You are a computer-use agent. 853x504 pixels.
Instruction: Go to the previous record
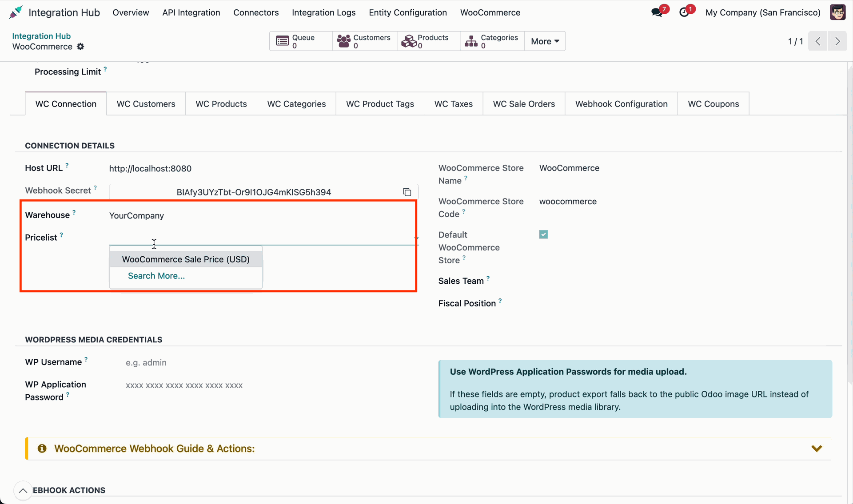(817, 41)
